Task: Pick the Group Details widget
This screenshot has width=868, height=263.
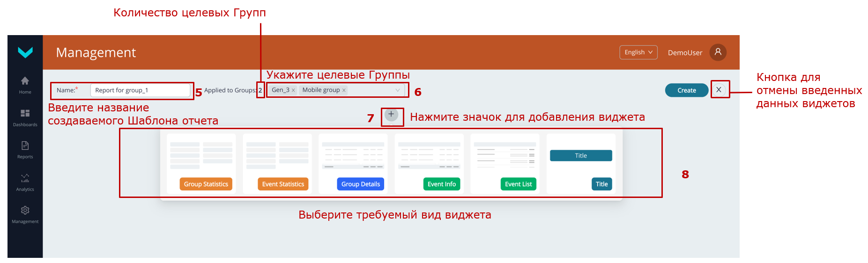Action: (x=360, y=184)
